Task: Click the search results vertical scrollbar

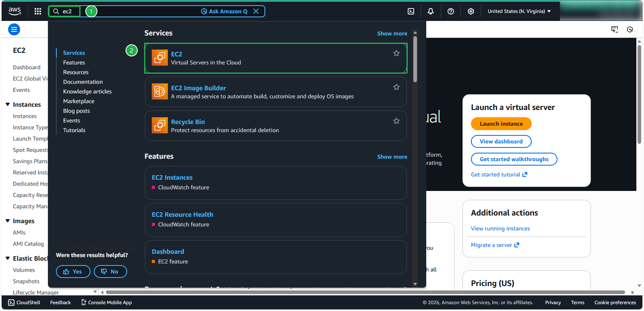Action: click(x=415, y=58)
